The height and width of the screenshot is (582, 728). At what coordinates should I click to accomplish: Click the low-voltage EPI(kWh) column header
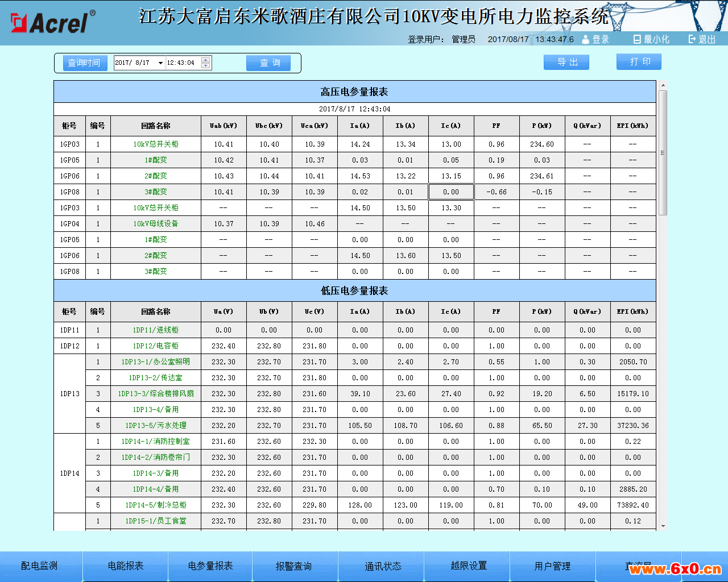pyautogui.click(x=633, y=312)
